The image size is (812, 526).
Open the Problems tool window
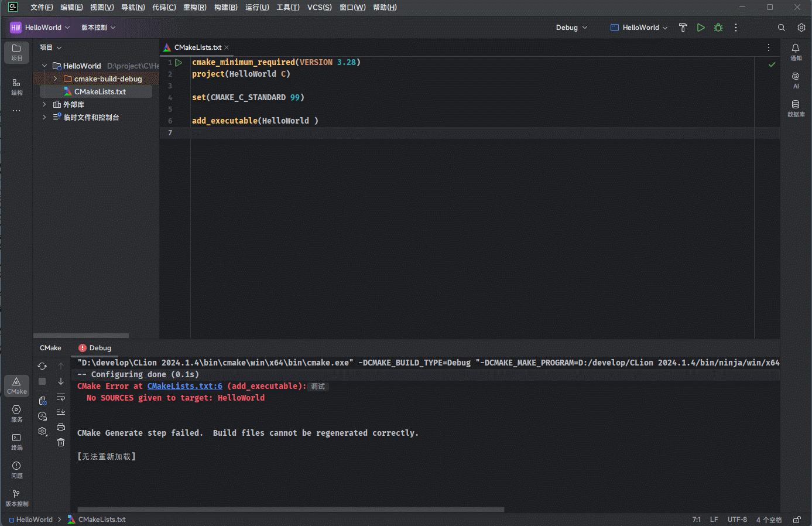point(16,469)
